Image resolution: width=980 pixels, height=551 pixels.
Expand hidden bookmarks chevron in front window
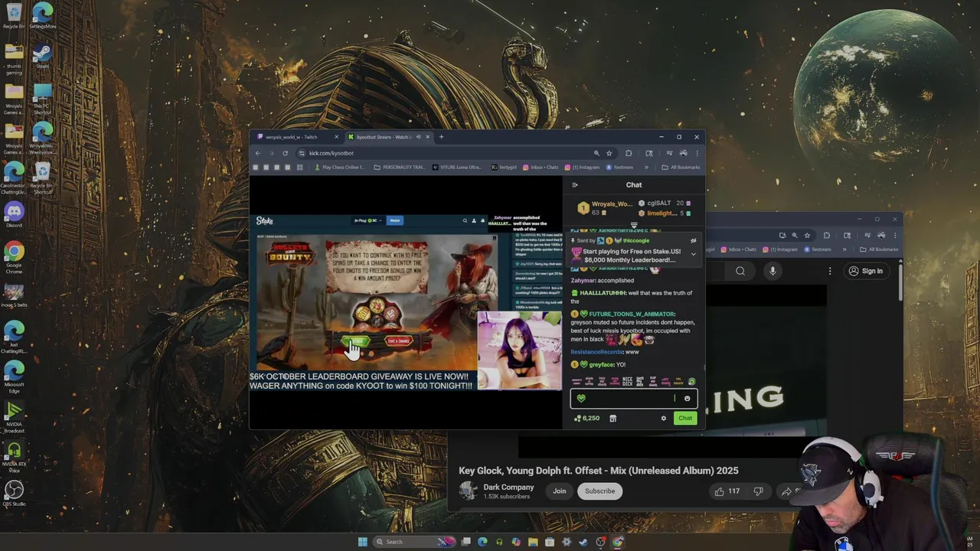646,167
